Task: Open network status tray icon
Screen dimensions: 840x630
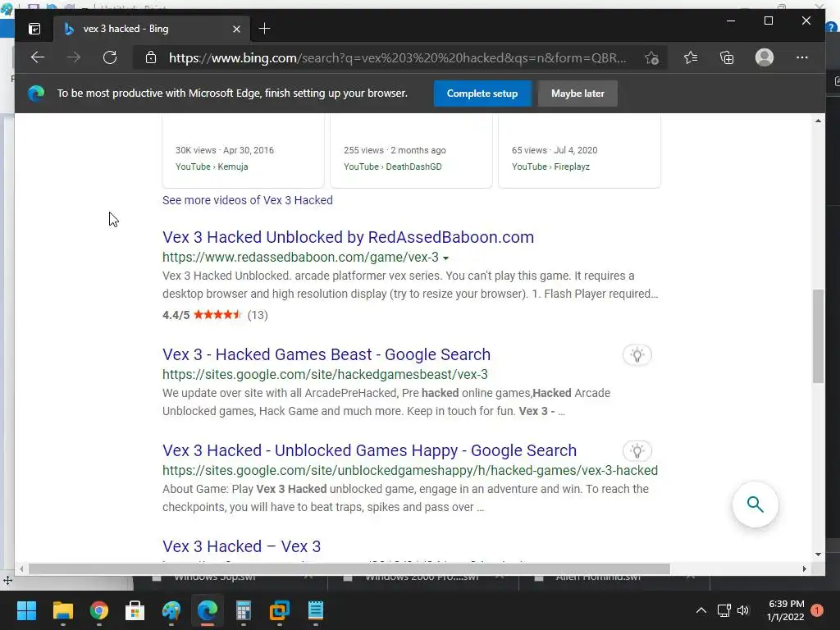Action: pos(724,610)
